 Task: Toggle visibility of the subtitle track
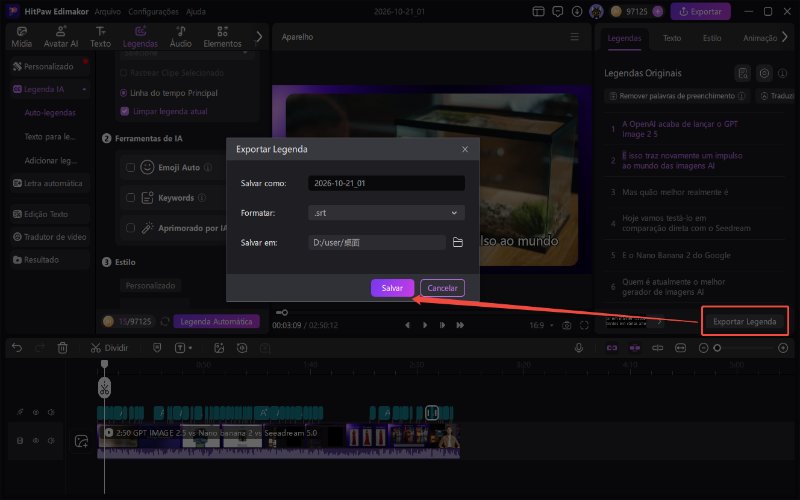pos(36,412)
